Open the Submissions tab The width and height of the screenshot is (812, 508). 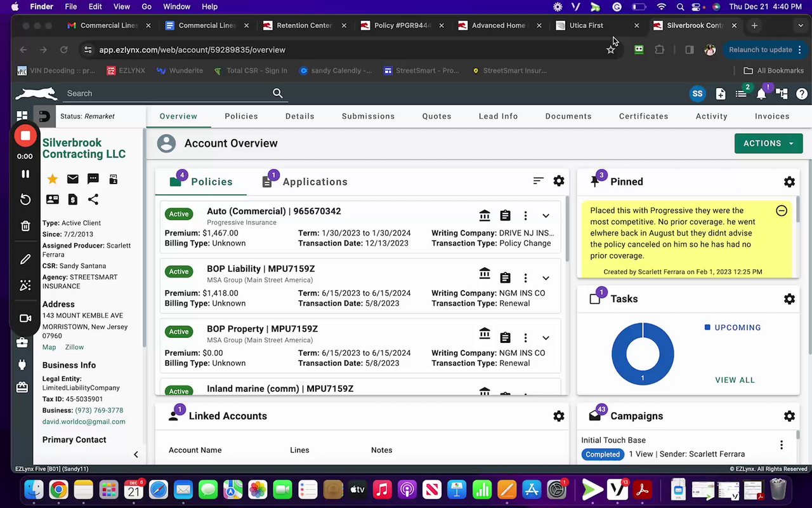(x=369, y=116)
